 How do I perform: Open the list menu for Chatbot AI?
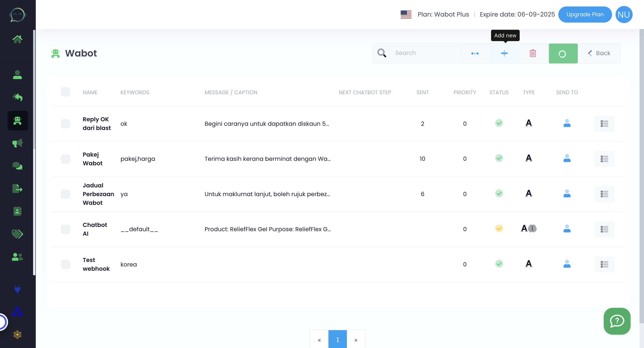click(x=604, y=229)
